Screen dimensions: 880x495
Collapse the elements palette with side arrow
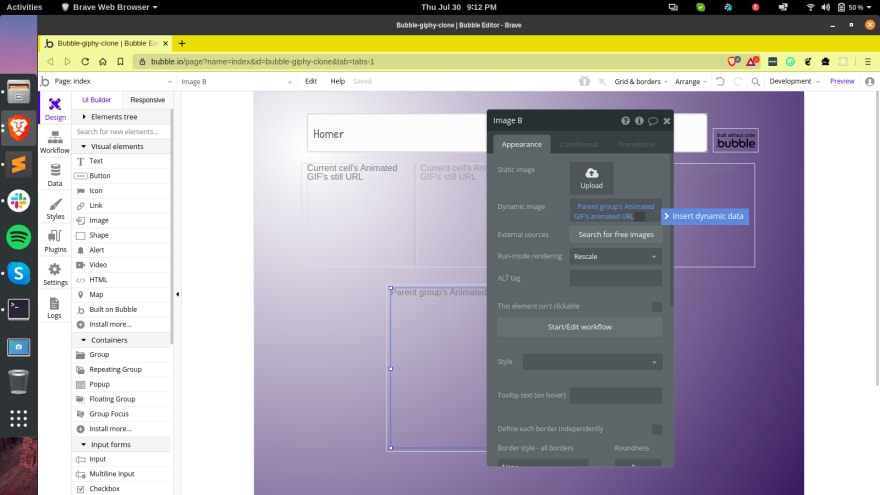tap(177, 294)
